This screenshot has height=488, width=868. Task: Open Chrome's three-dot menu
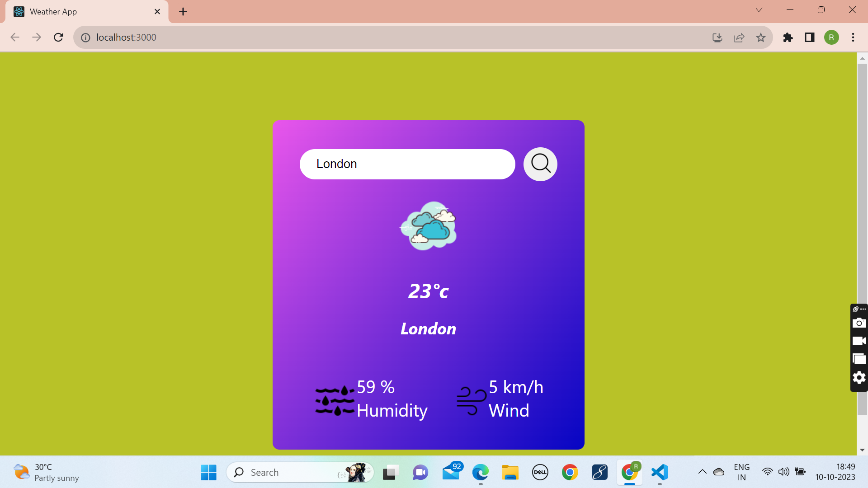pos(853,38)
